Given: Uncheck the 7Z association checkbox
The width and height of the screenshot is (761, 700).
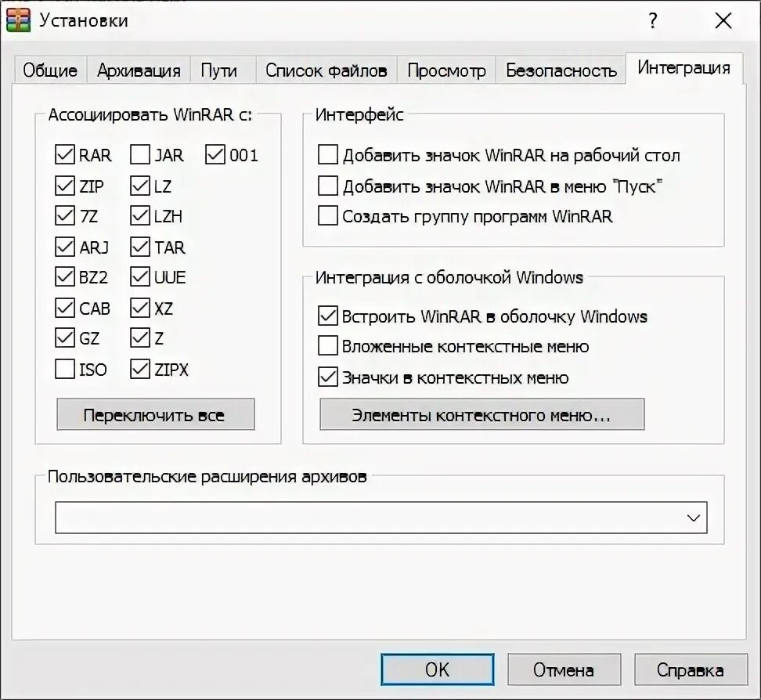Looking at the screenshot, I should coord(65,216).
